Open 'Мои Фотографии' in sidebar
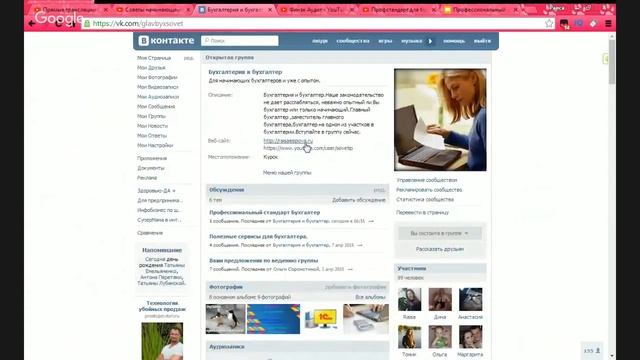This screenshot has width=640, height=360. point(157,77)
